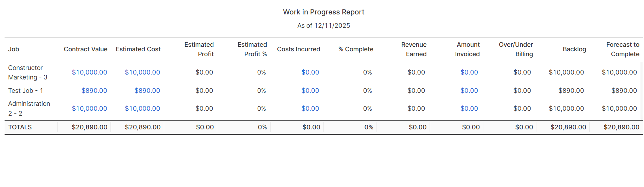Open Constructor Marketing contract value $10,000.00 link

point(89,72)
